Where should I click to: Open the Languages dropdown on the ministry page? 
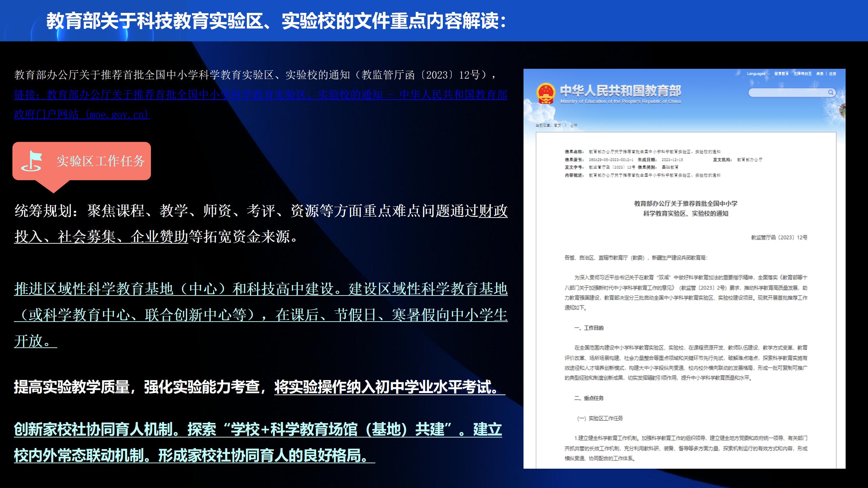(758, 74)
